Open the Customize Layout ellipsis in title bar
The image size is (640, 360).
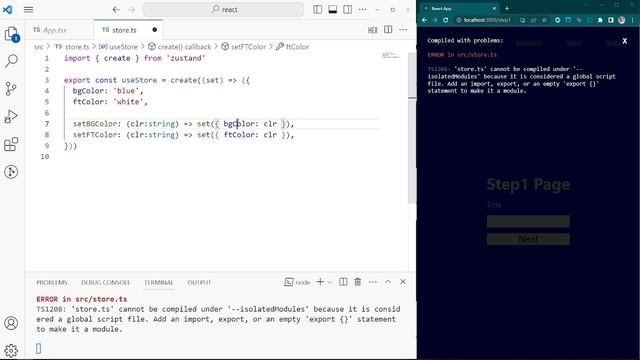(x=362, y=9)
